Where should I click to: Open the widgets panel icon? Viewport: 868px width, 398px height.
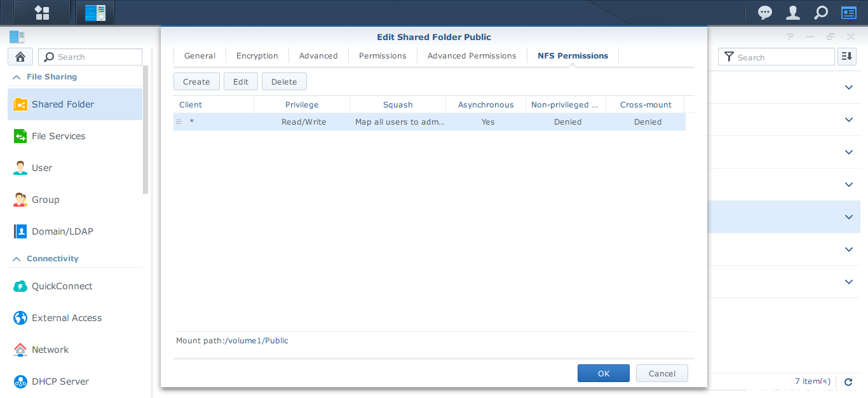pyautogui.click(x=849, y=13)
